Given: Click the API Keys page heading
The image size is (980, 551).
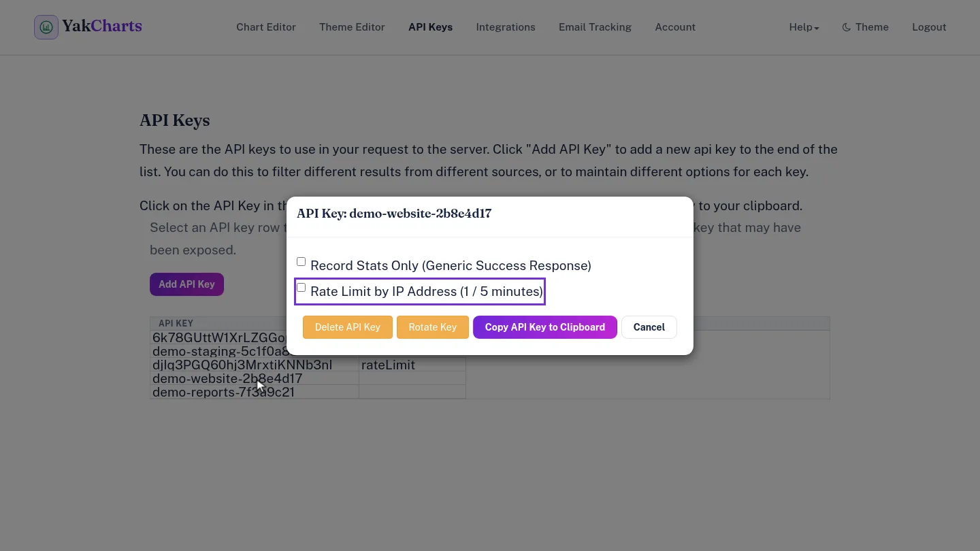Looking at the screenshot, I should (175, 120).
